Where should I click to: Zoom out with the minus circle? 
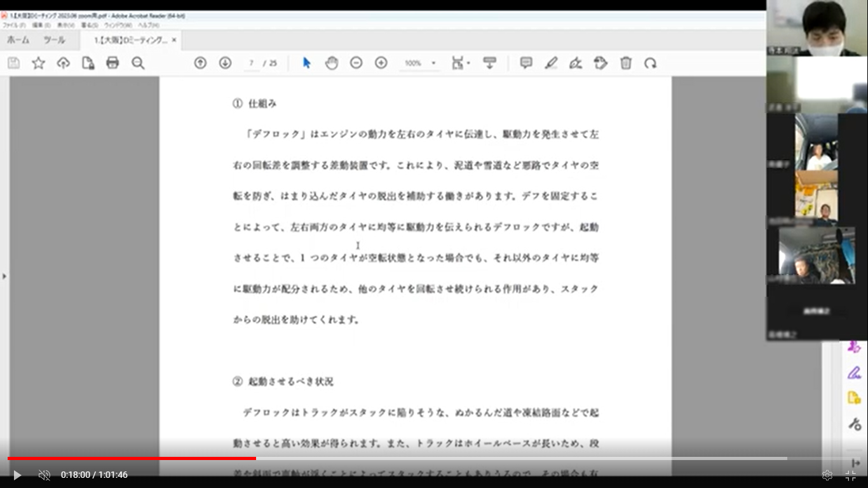356,63
